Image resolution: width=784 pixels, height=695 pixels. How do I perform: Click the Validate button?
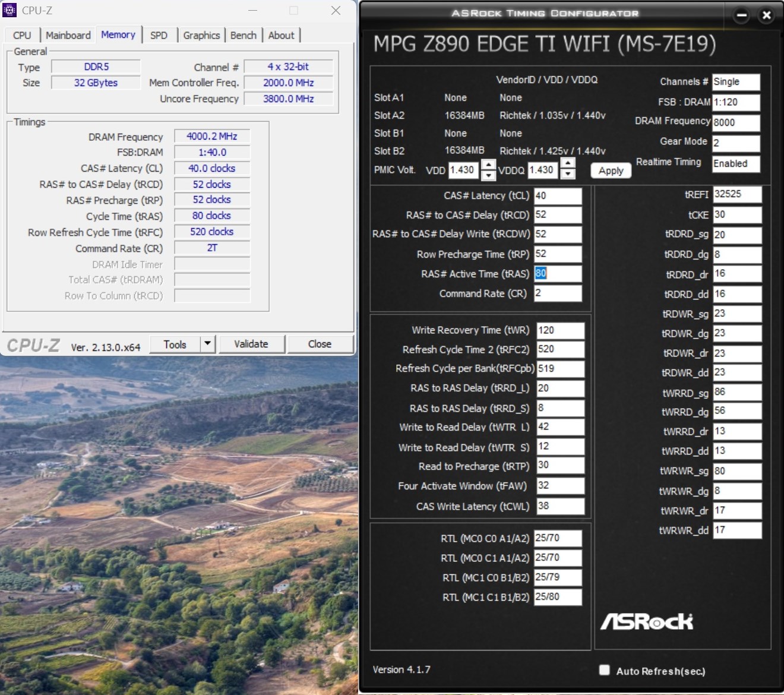pos(251,344)
